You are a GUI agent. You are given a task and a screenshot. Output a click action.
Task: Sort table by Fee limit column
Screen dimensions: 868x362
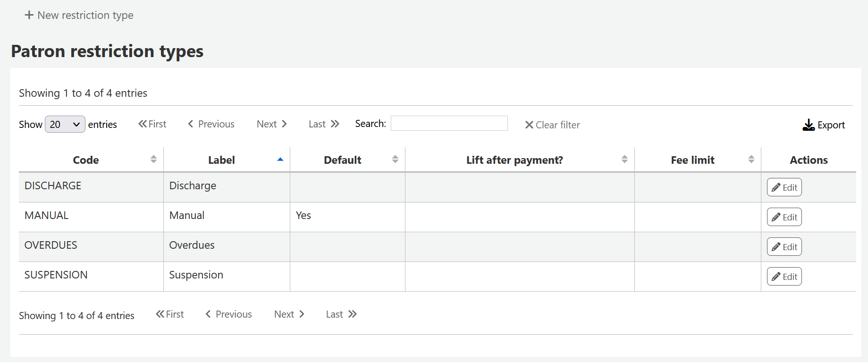(x=698, y=160)
